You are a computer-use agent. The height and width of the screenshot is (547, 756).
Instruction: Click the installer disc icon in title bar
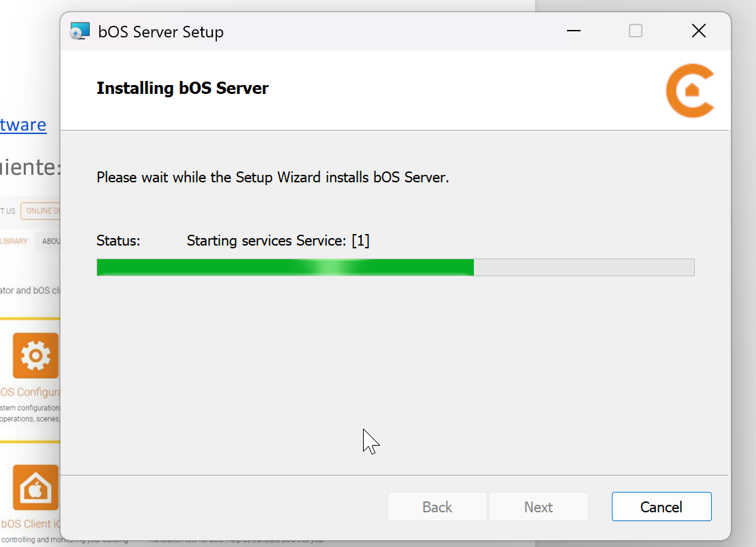click(80, 31)
